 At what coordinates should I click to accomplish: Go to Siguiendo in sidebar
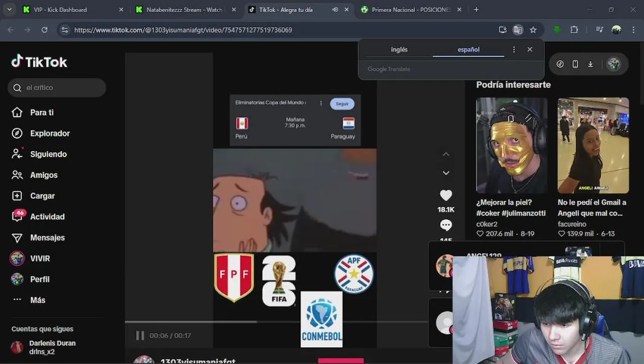[x=39, y=154]
